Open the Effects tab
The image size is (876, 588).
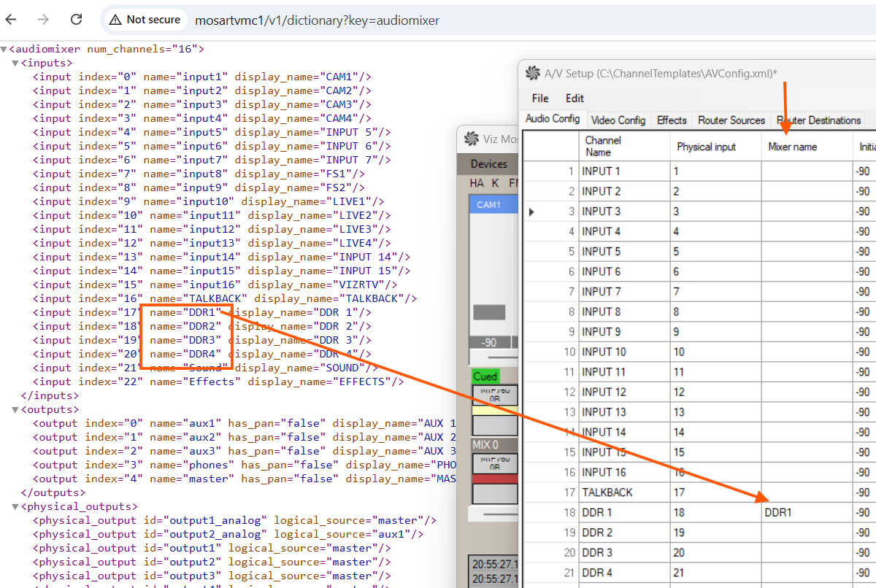coord(671,120)
